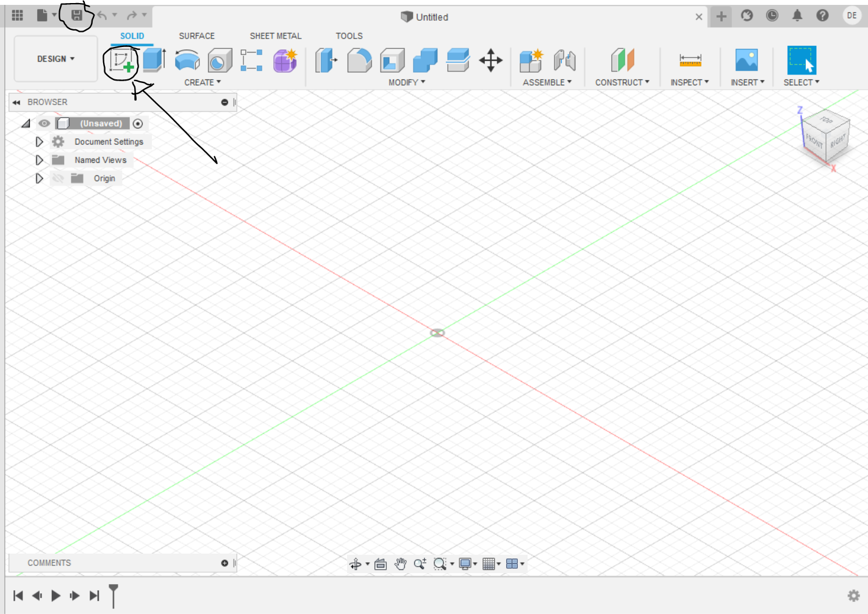Screen dimensions: 868x614
Task: Click the ViewCube Front face
Action: [x=814, y=141]
